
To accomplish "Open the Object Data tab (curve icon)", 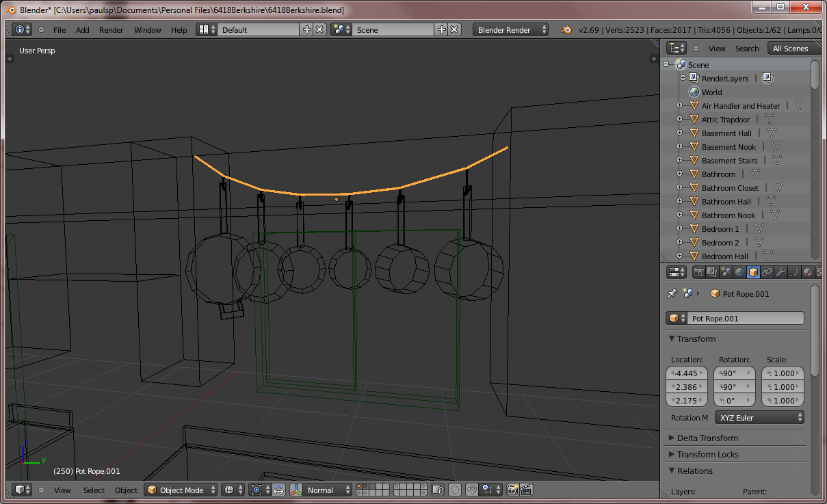I will [794, 272].
